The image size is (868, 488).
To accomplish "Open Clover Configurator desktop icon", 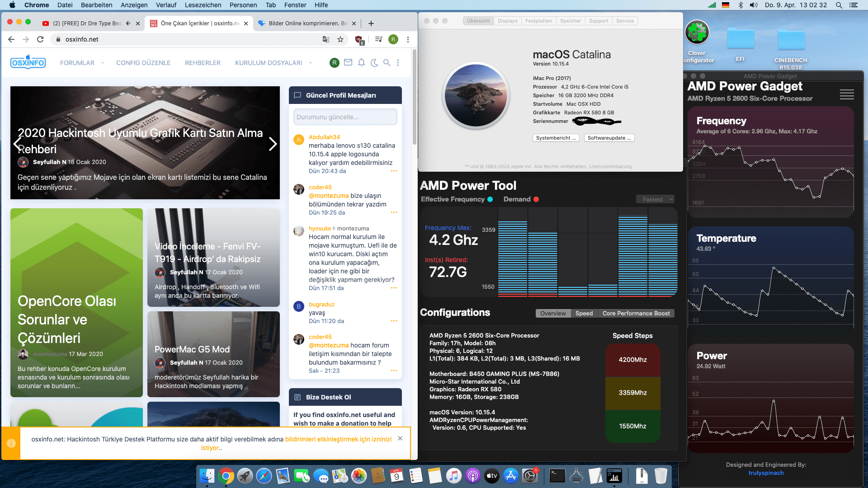I will (x=697, y=33).
